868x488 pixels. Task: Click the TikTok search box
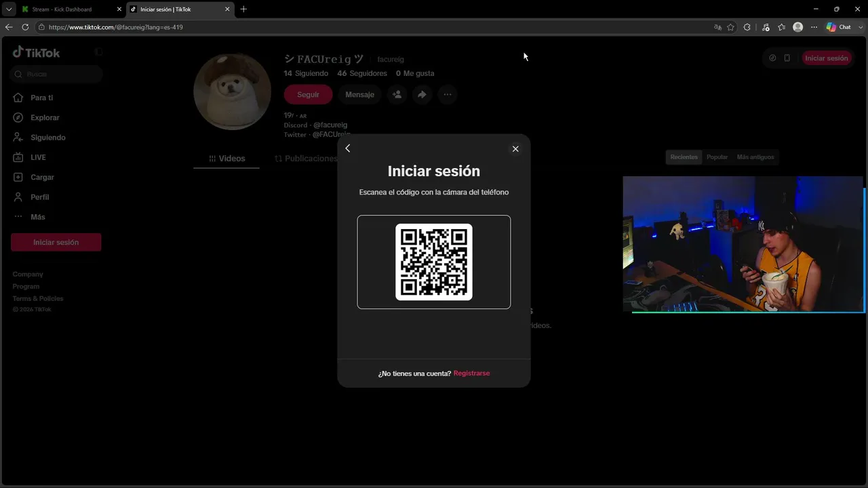[56, 74]
